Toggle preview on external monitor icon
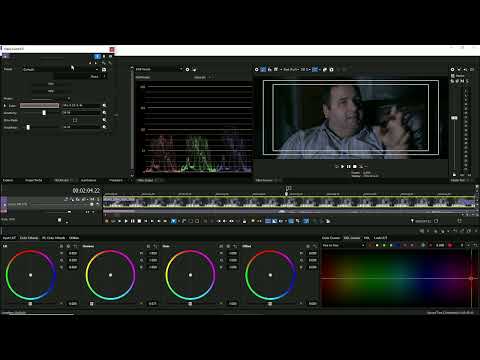 click(x=263, y=70)
